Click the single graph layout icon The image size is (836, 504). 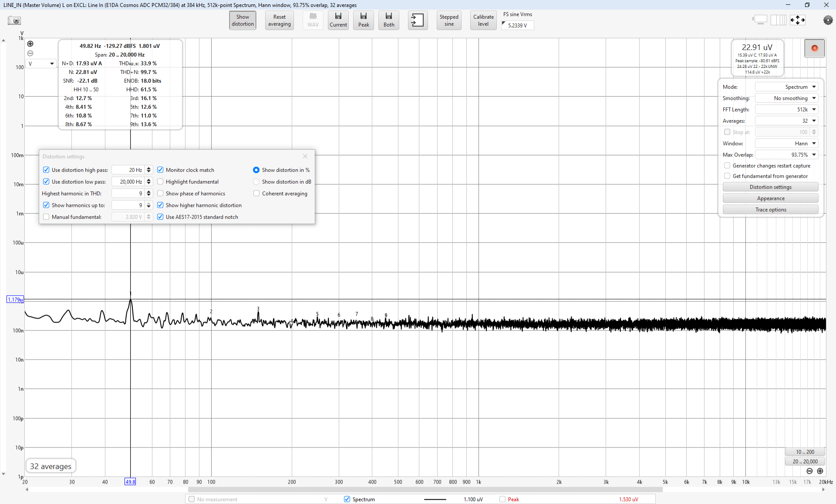760,20
